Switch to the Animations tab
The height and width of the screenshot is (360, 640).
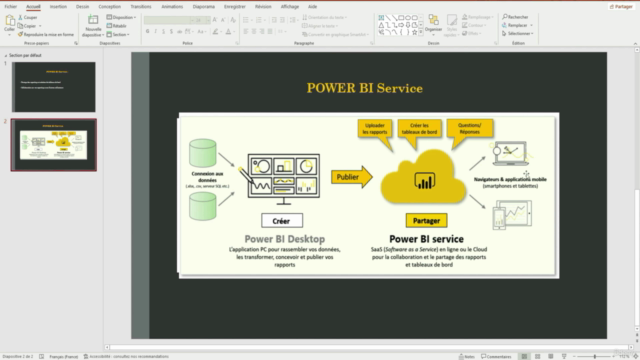click(x=172, y=7)
